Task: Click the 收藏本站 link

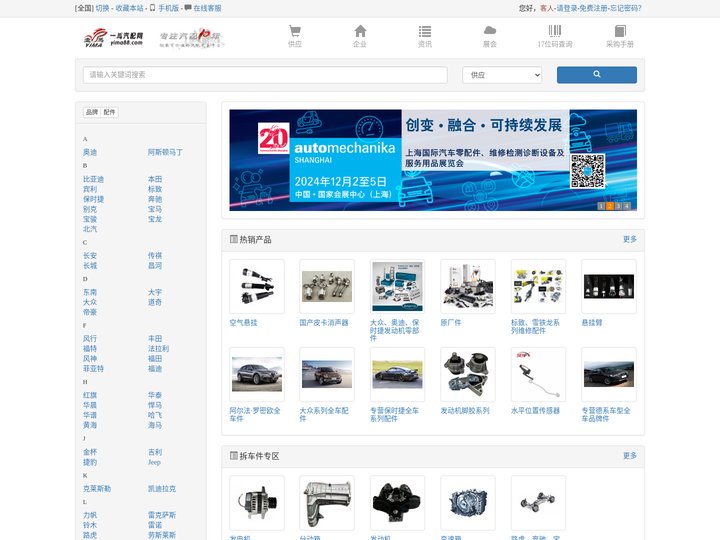Action: click(129, 8)
